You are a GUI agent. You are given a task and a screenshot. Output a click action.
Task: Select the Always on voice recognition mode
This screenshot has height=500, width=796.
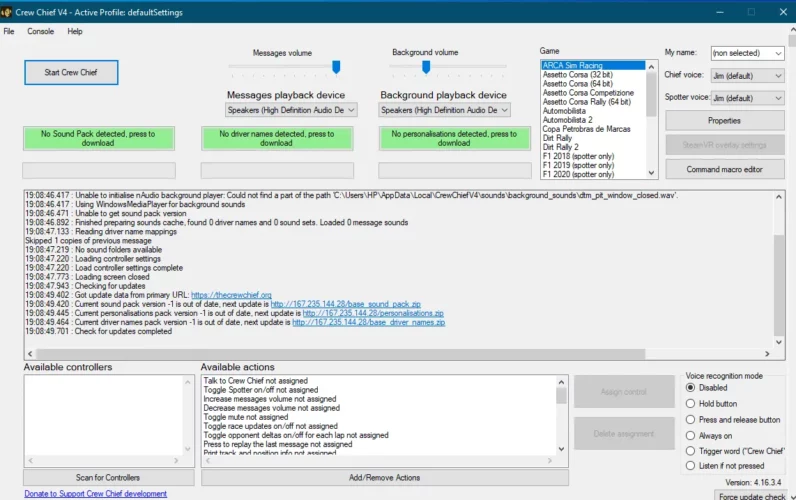pyautogui.click(x=691, y=435)
